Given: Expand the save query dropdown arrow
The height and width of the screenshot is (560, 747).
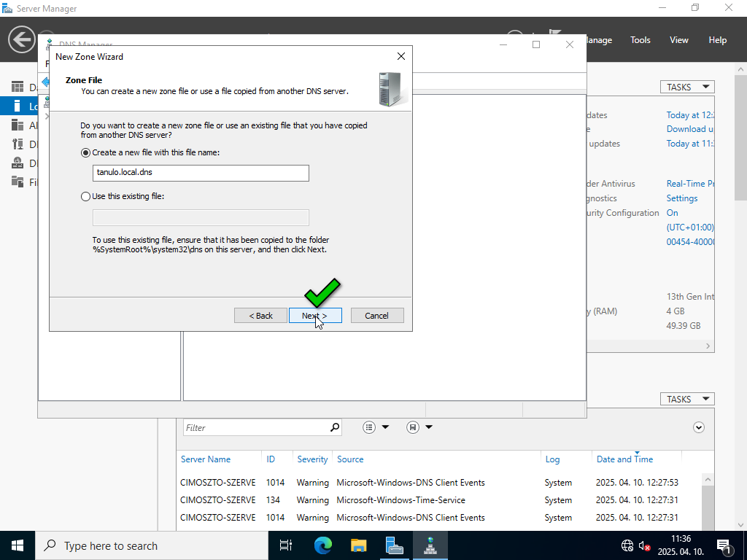Looking at the screenshot, I should (x=429, y=427).
